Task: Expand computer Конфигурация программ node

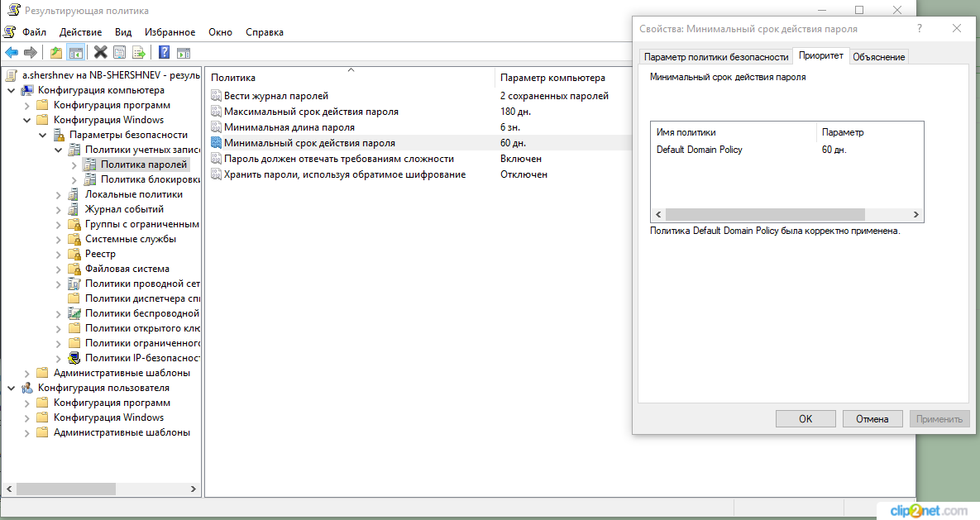Action: pyautogui.click(x=26, y=106)
